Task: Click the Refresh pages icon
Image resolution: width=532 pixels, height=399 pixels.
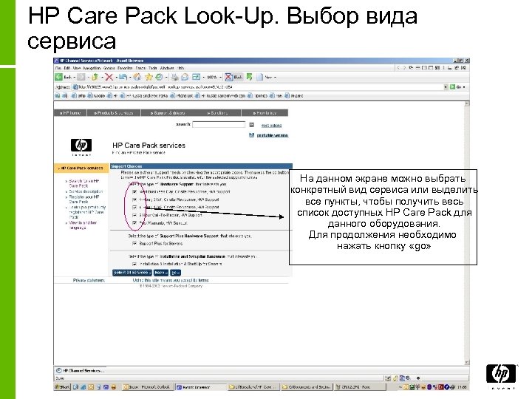Action: pos(123,78)
